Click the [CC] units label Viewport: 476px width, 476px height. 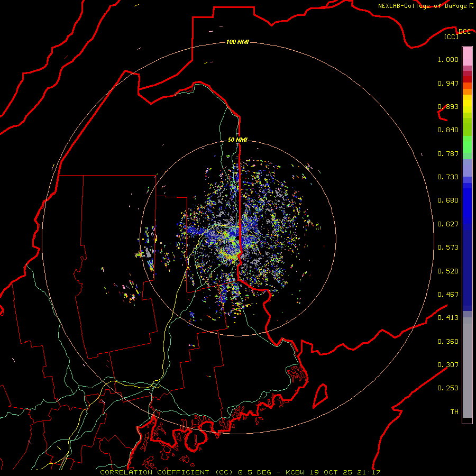tap(451, 36)
